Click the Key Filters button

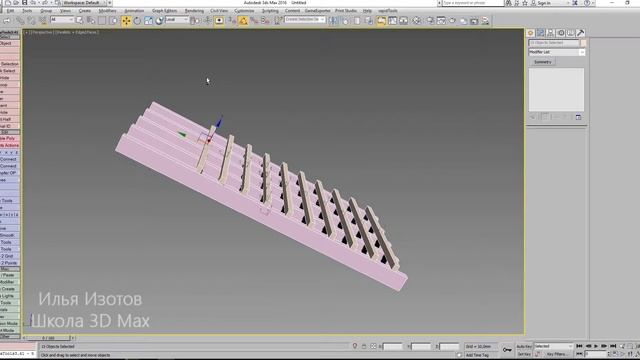pos(557,354)
